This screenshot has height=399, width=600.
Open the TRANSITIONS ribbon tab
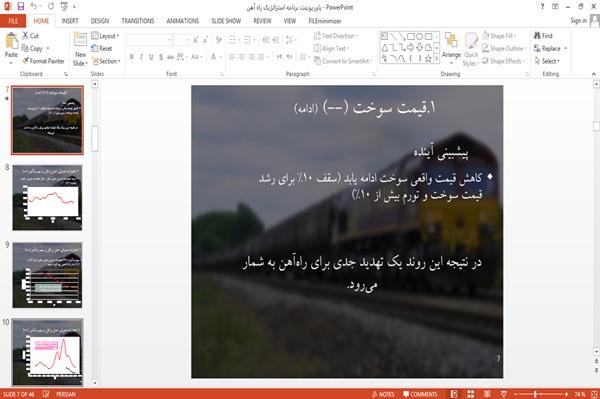138,21
